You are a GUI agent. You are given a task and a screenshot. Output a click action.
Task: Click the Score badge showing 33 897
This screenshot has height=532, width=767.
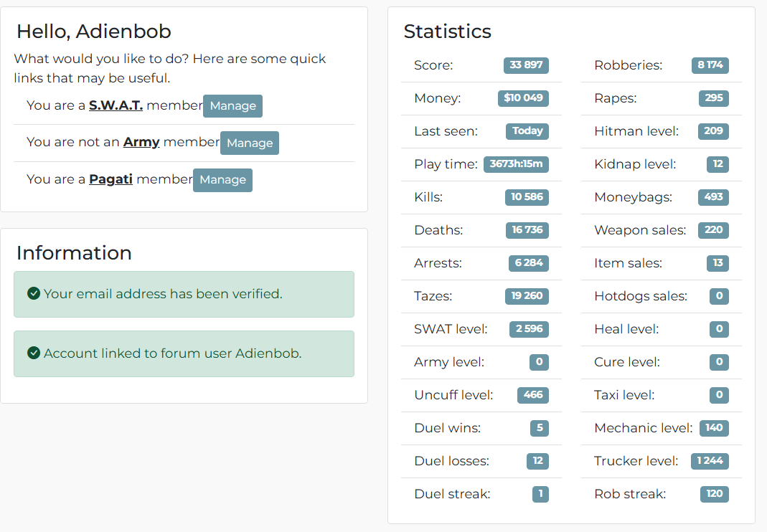pos(526,65)
